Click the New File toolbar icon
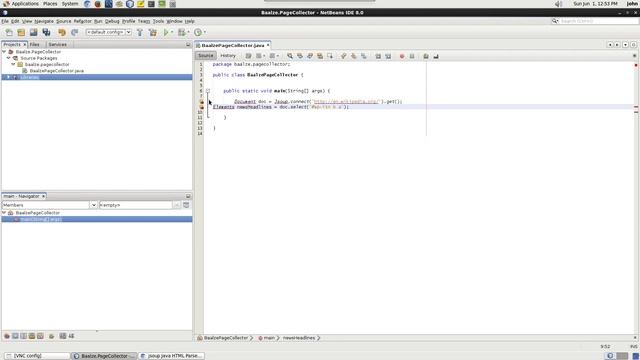Viewport: 640px width, 360px height. pos(9,32)
